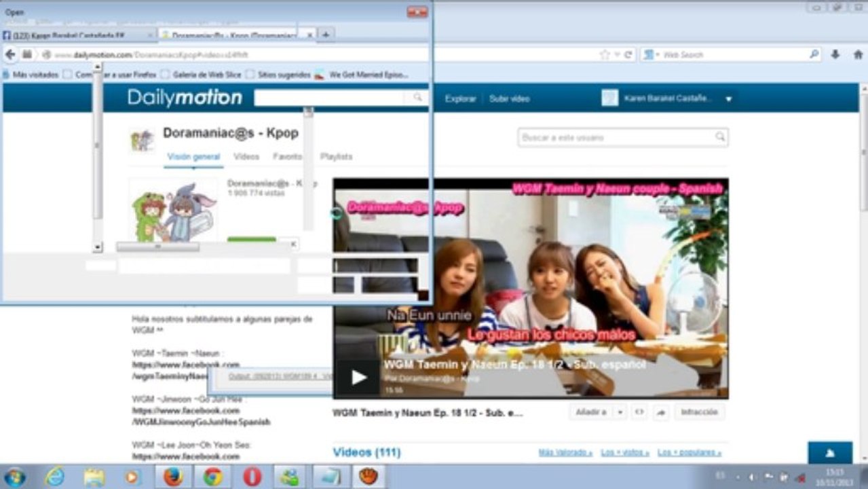Sort videos by 'Los + vistos'

625,452
